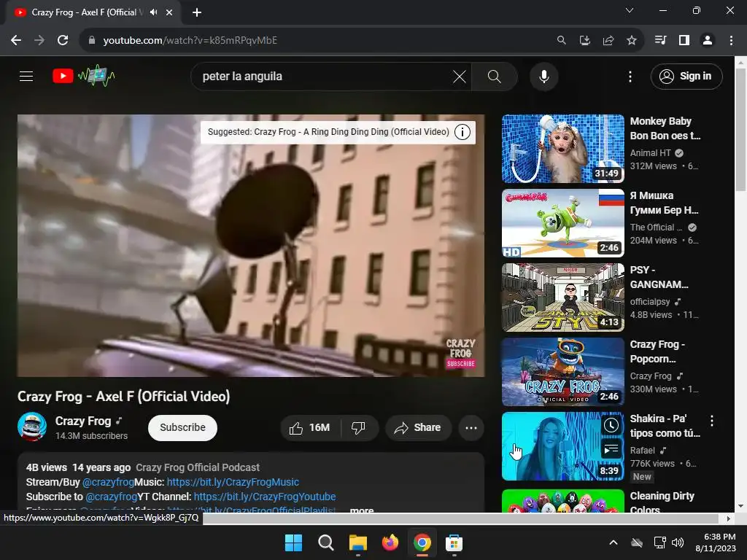Open Windows taskbar search
747x560 pixels.
point(326,542)
